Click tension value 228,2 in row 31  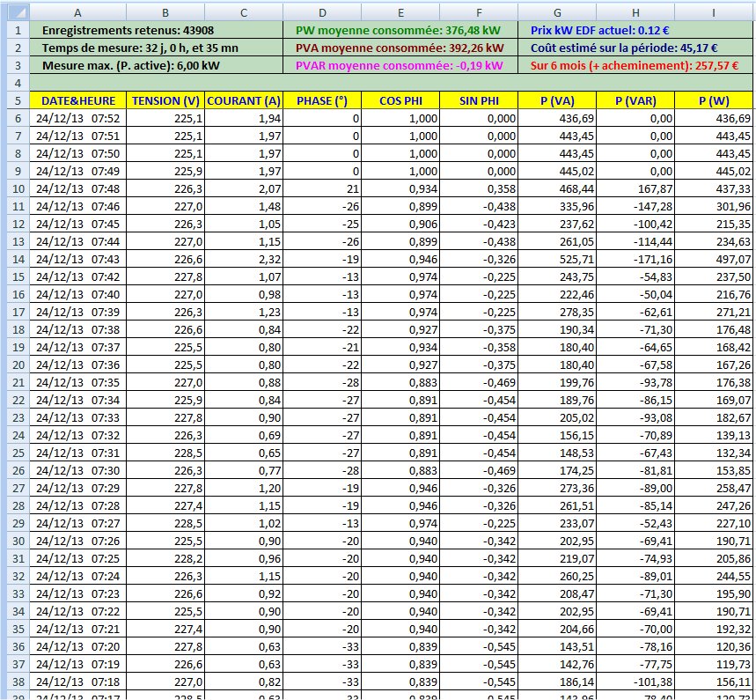(165, 558)
